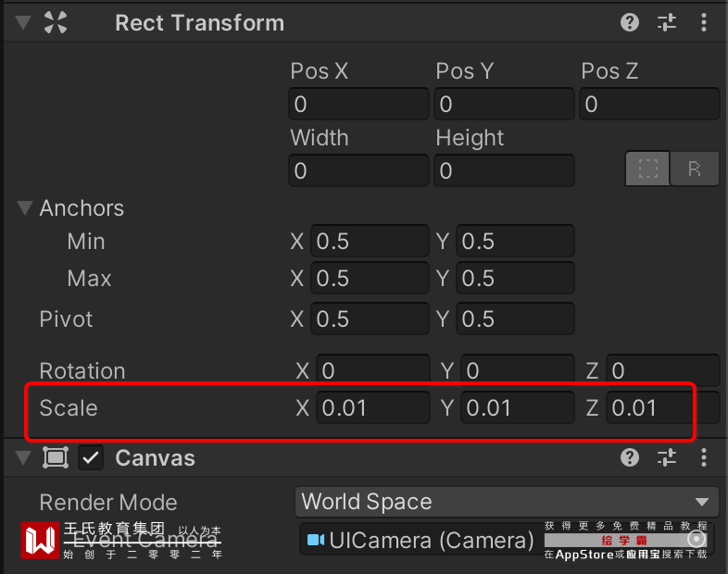728x574 pixels.
Task: Collapse the Anchors foldout
Action: coord(25,208)
